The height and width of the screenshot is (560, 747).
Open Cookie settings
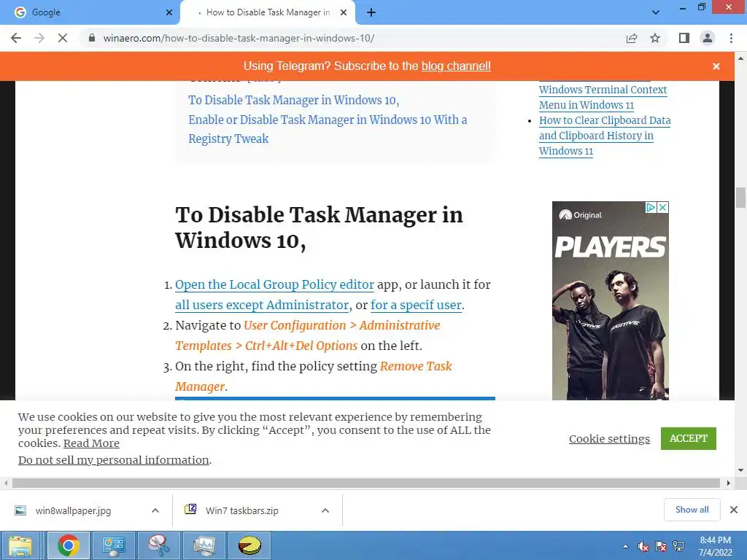coord(609,438)
